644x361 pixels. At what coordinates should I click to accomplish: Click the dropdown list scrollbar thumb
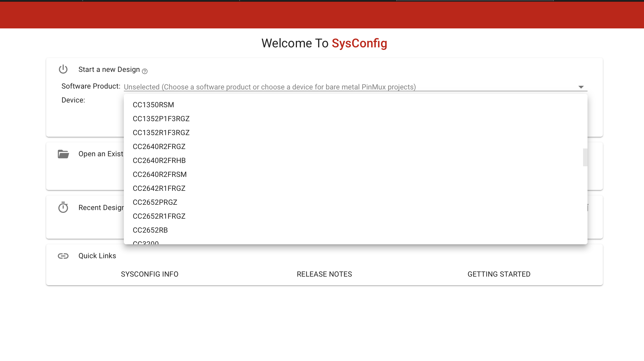585,157
